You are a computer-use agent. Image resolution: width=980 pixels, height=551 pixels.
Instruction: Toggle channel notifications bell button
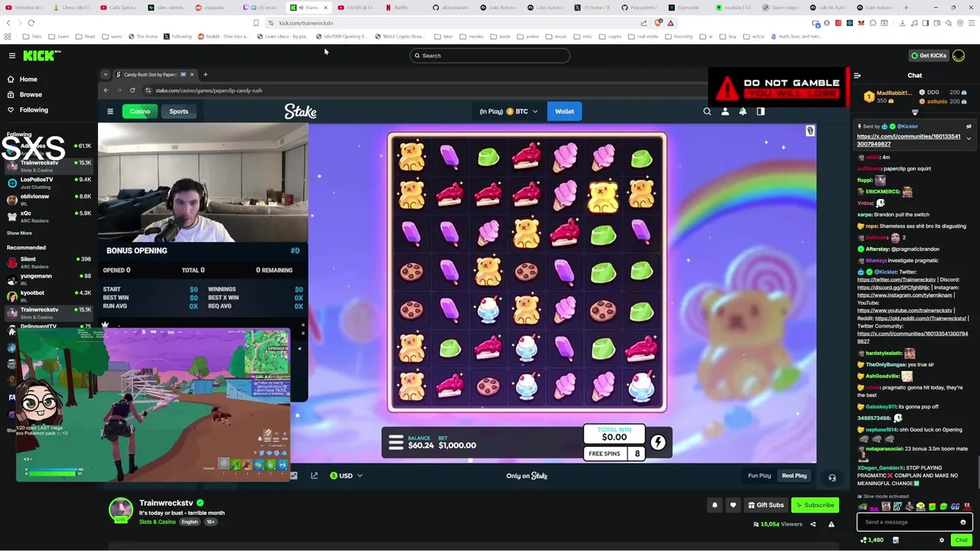[714, 505]
